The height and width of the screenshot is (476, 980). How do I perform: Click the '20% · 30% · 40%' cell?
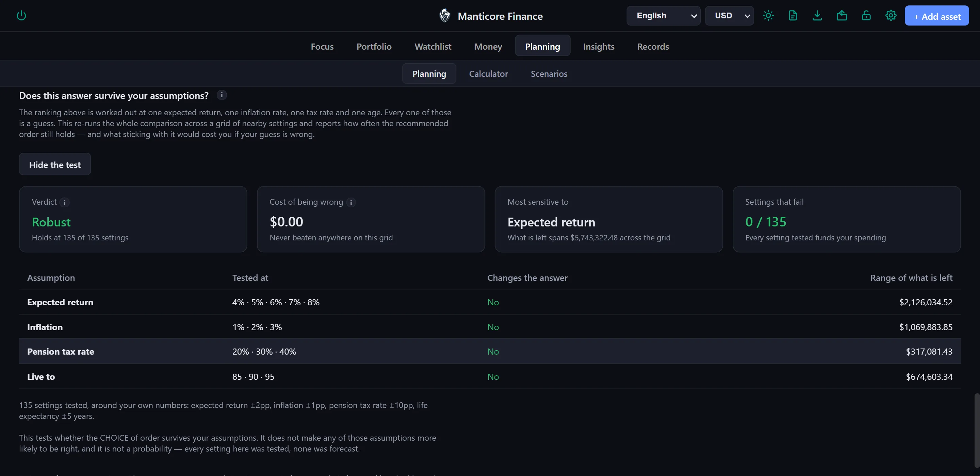click(264, 351)
